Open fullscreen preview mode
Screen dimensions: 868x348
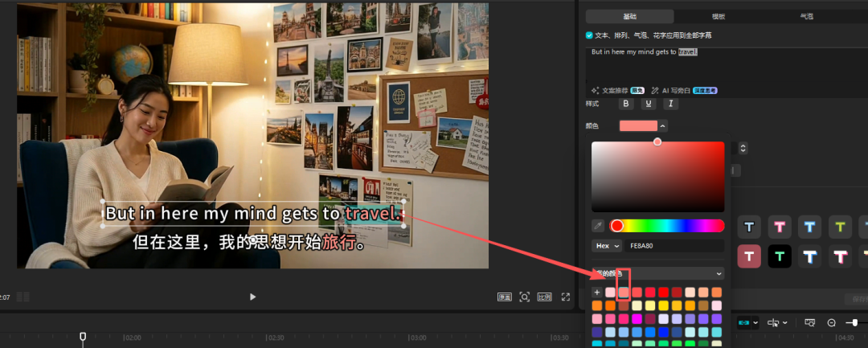525,297
